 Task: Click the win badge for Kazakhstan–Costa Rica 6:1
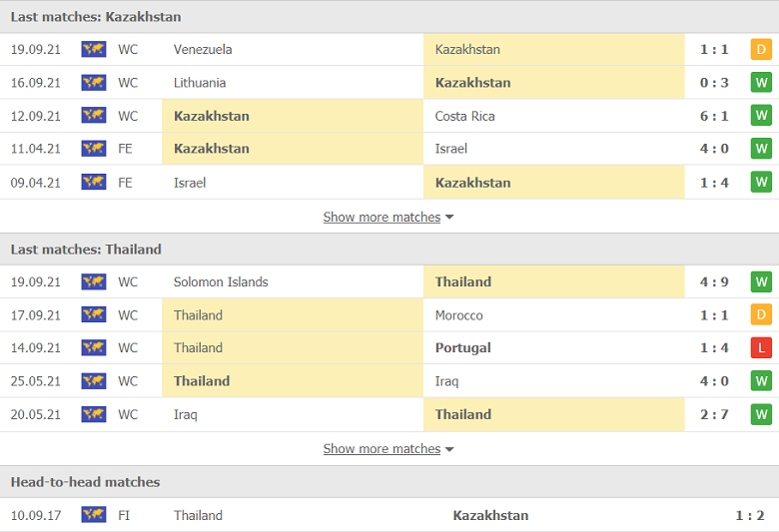(761, 116)
